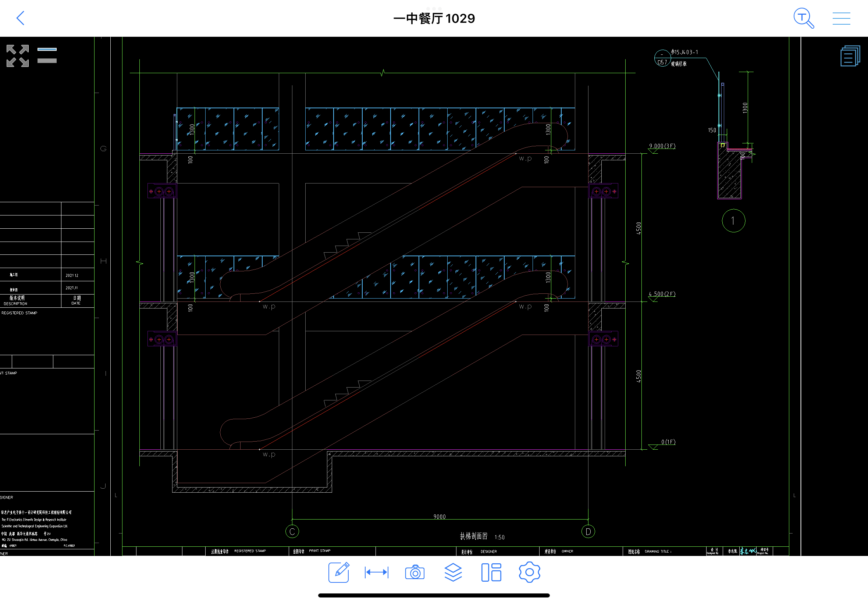Toggle the line weight display icon
The width and height of the screenshot is (868, 603).
[x=47, y=55]
